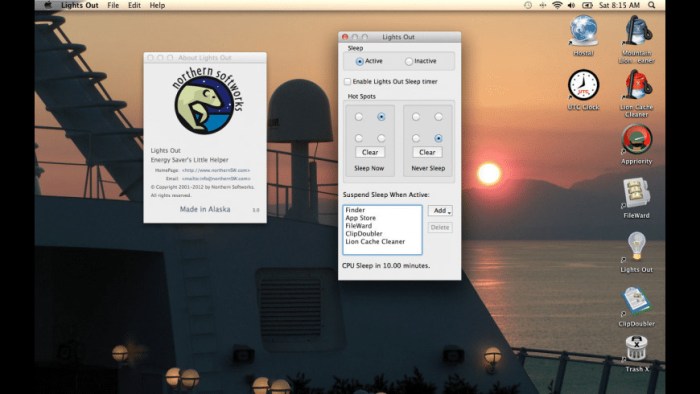This screenshot has width=700, height=394.
Task: Select the Inactive sleep radio button
Action: pos(408,62)
